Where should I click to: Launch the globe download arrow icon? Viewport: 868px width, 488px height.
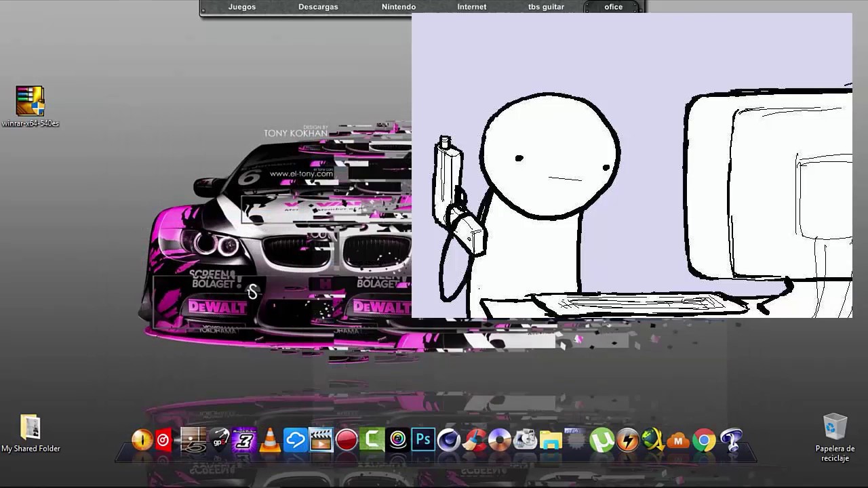pos(652,441)
